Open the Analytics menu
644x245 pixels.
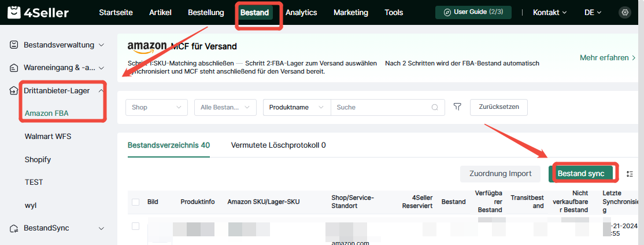301,12
